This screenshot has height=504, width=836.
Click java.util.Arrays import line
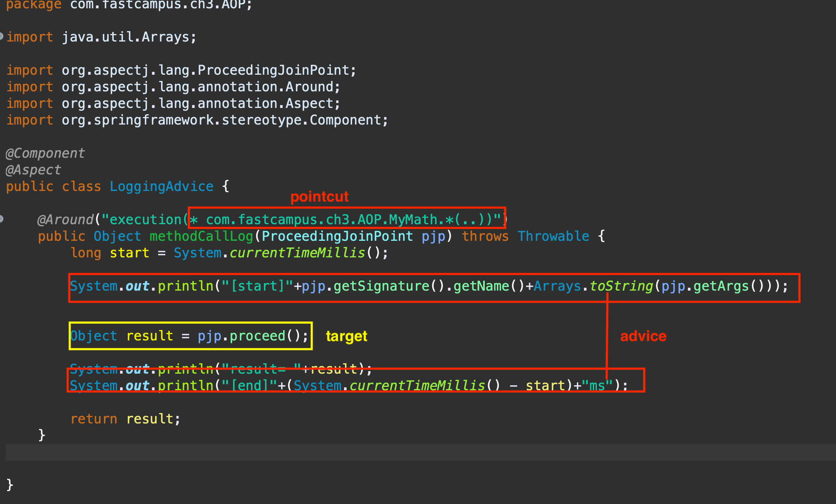(x=129, y=37)
